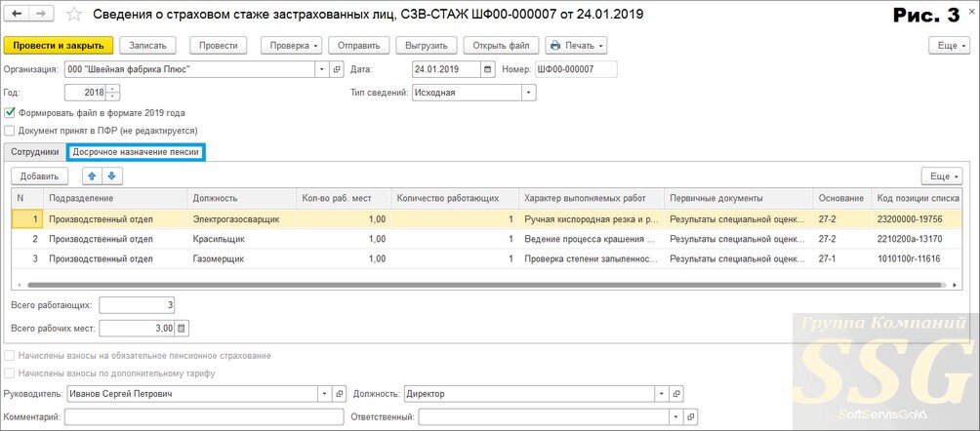Click the Открыть файл button

pyautogui.click(x=502, y=46)
